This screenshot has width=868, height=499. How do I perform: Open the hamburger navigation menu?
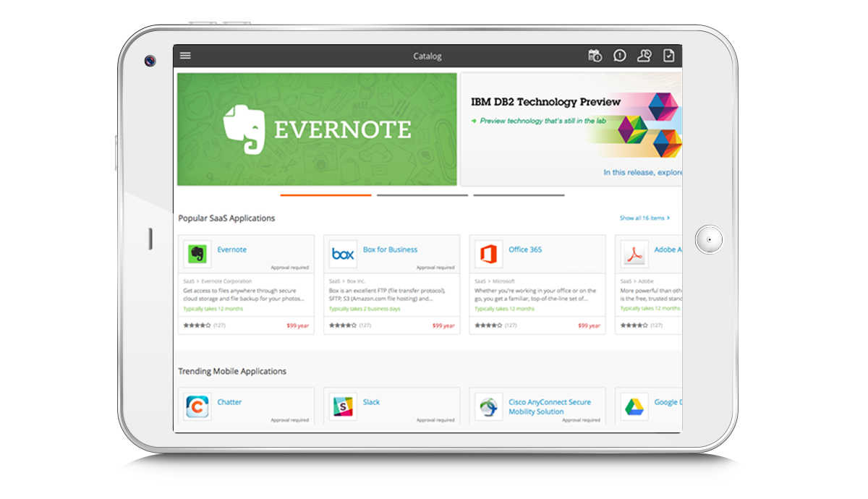click(185, 56)
